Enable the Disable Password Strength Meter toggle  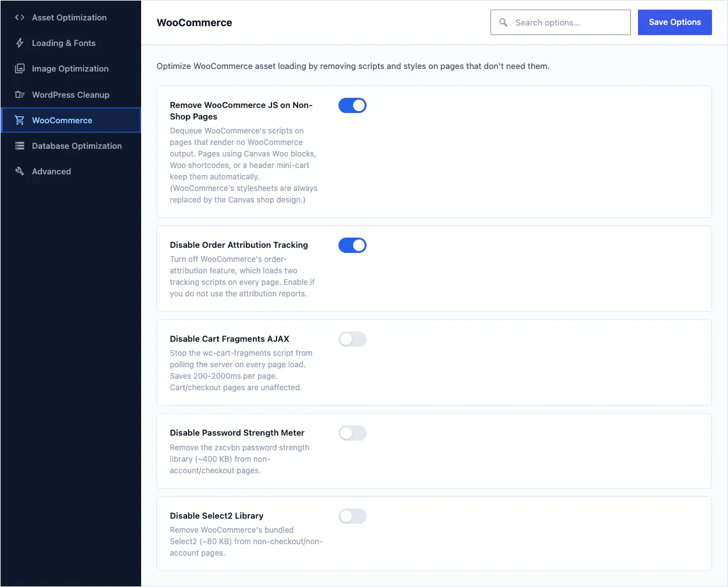[x=353, y=433]
